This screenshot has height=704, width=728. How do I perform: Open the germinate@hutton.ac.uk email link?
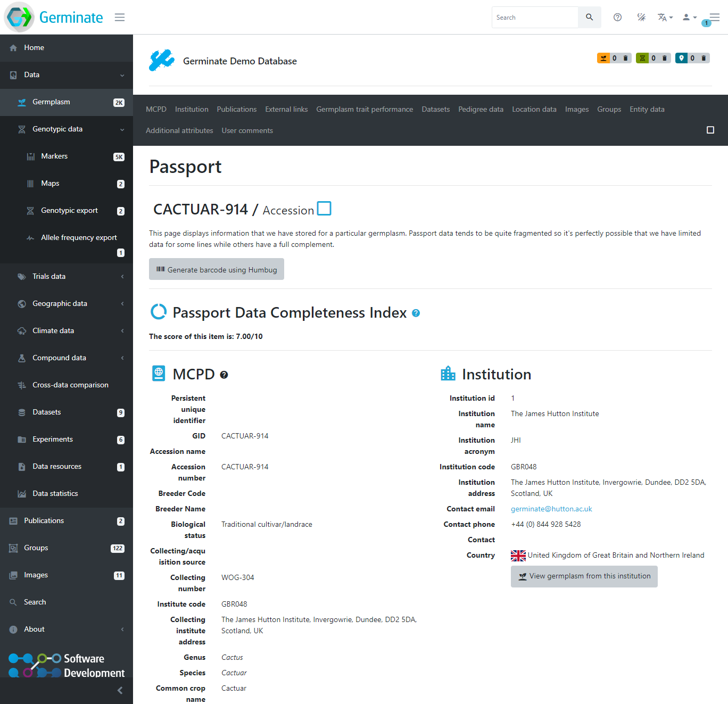pos(551,509)
